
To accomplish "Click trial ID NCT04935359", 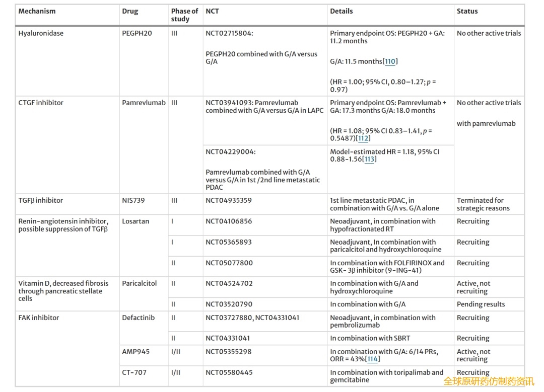I will [x=229, y=200].
